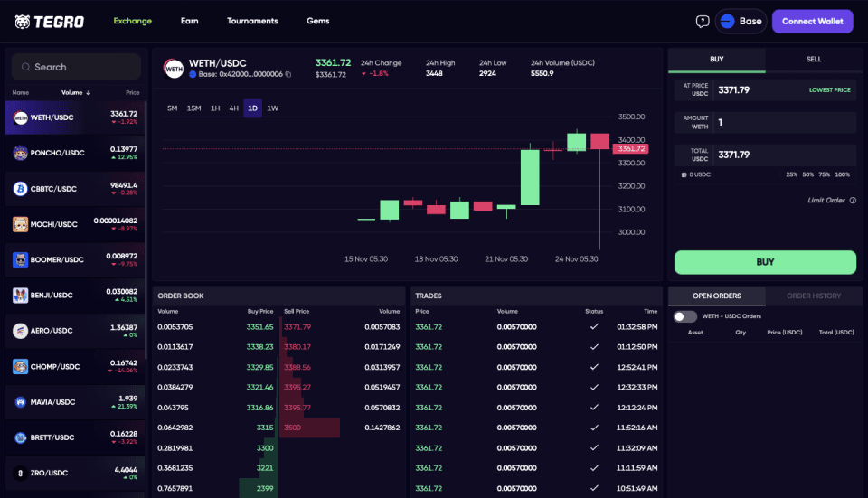Click the 3500 sell price level

pos(292,428)
